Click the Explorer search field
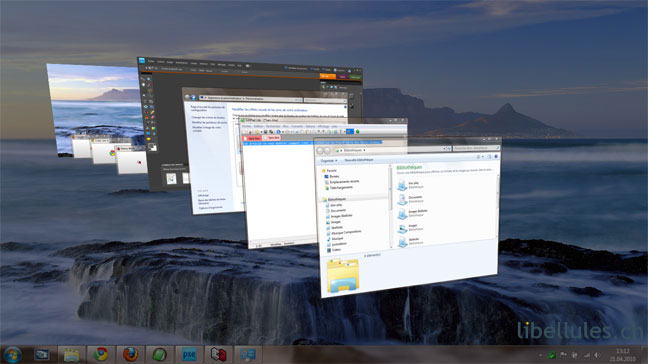 click(x=476, y=148)
